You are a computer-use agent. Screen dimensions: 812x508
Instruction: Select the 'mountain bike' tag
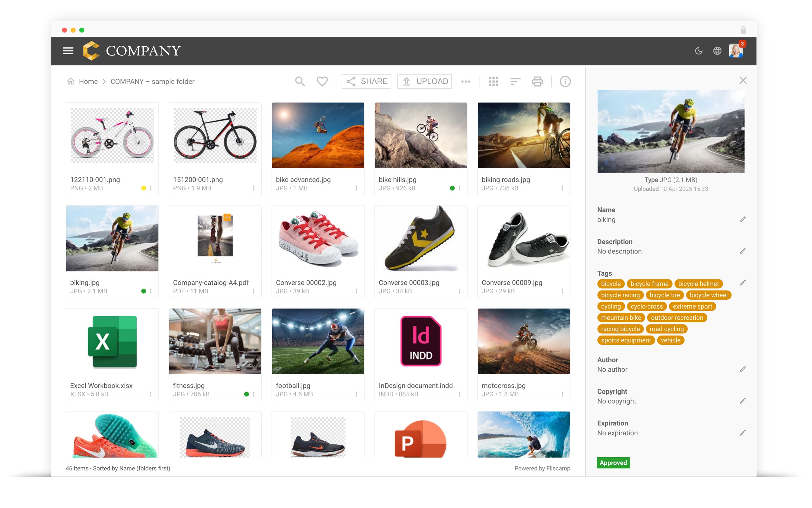click(621, 317)
